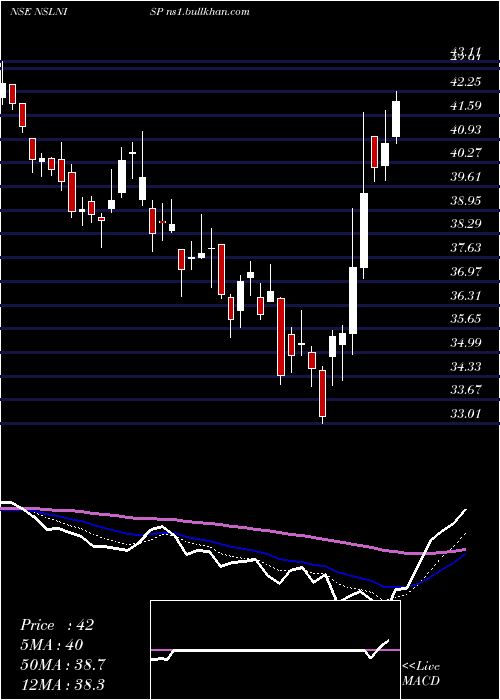Select the 39.61 price axis label

click(466, 176)
